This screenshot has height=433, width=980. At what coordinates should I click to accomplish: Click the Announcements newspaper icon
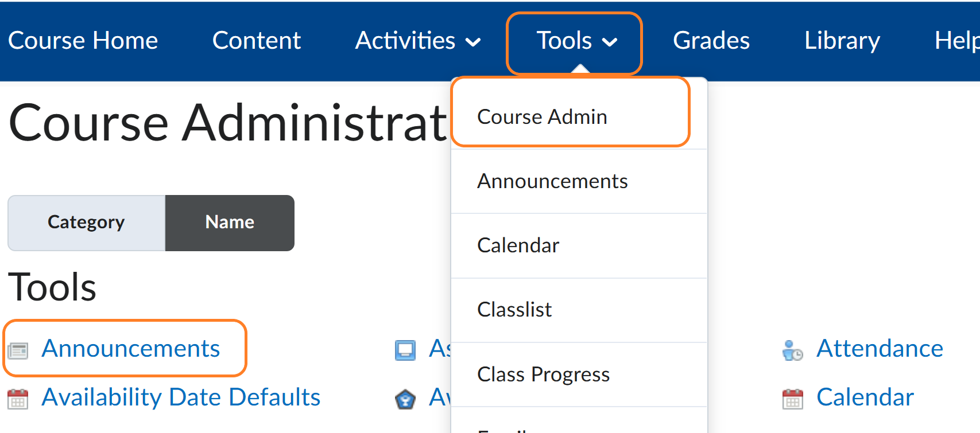pyautogui.click(x=18, y=349)
